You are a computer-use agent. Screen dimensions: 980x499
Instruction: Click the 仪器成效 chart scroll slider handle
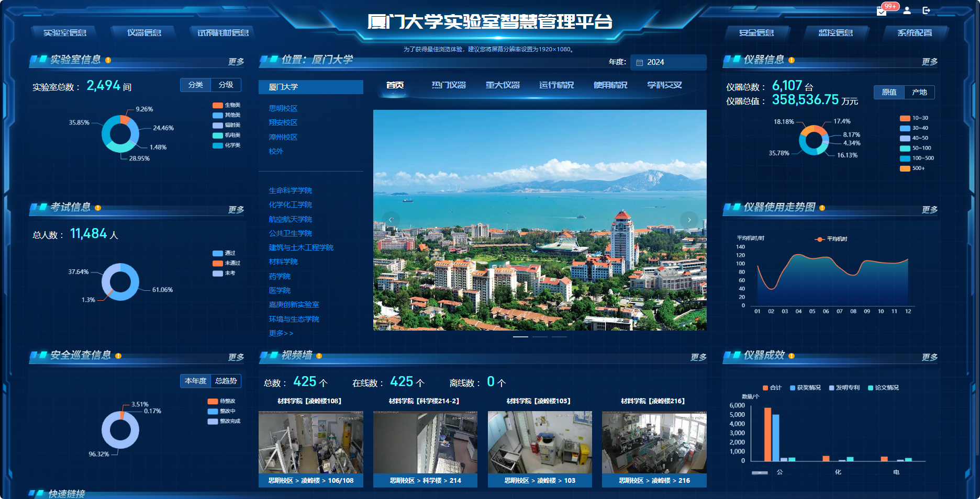[760, 473]
